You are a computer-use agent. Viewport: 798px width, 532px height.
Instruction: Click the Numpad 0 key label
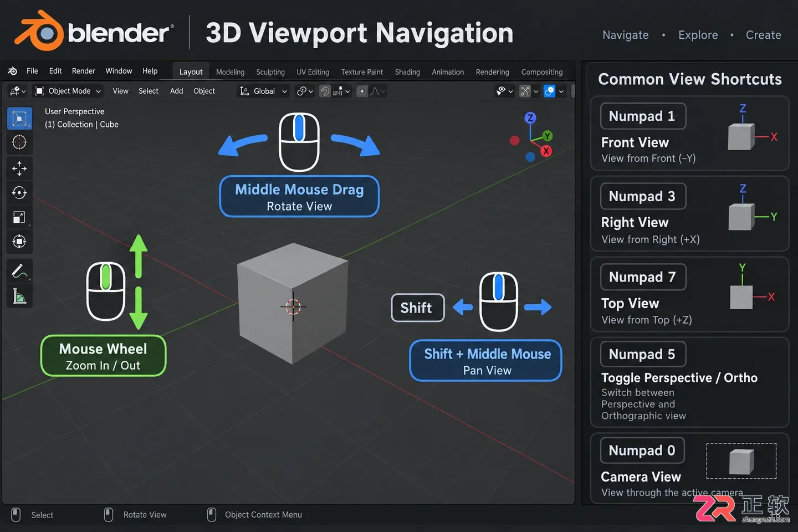pos(642,451)
